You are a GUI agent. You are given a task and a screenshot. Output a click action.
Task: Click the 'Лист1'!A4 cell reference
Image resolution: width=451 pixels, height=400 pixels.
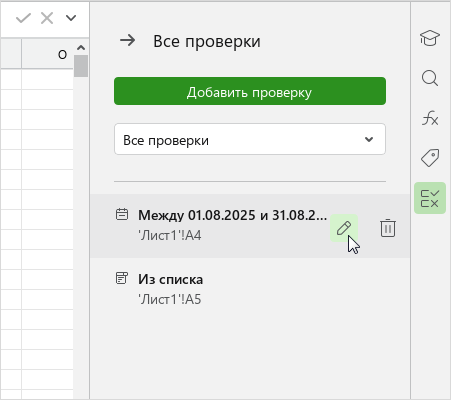tap(170, 236)
